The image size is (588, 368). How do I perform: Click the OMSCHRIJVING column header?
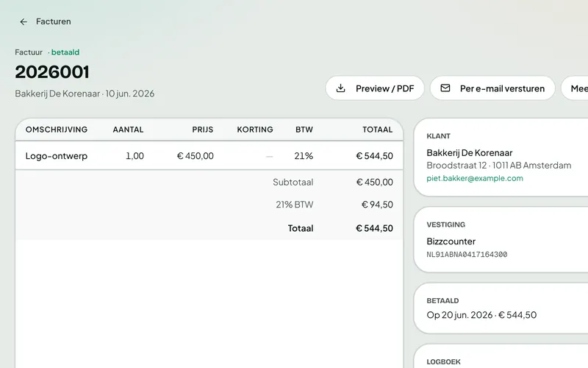(57, 130)
